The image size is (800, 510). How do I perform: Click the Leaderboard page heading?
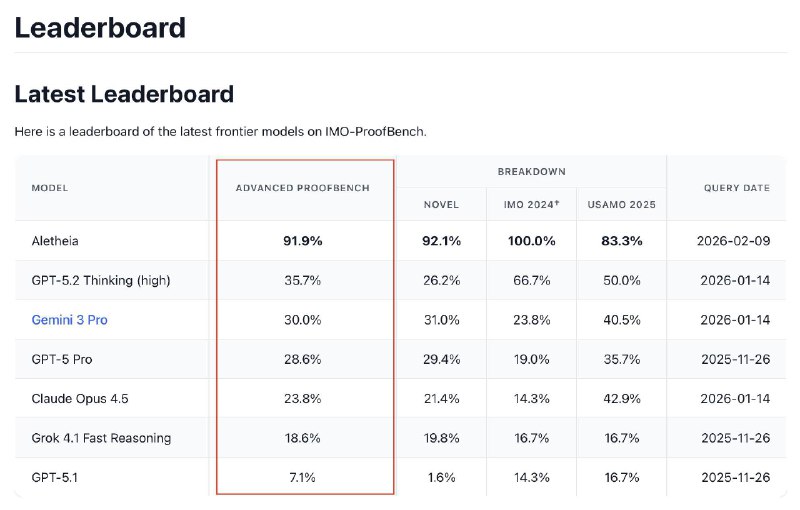point(100,27)
